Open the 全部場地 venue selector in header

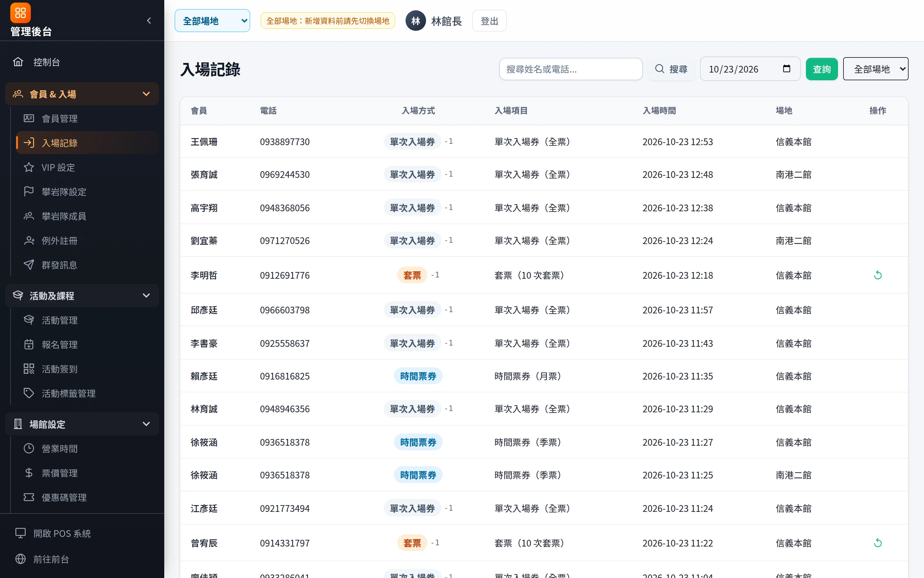(x=212, y=21)
